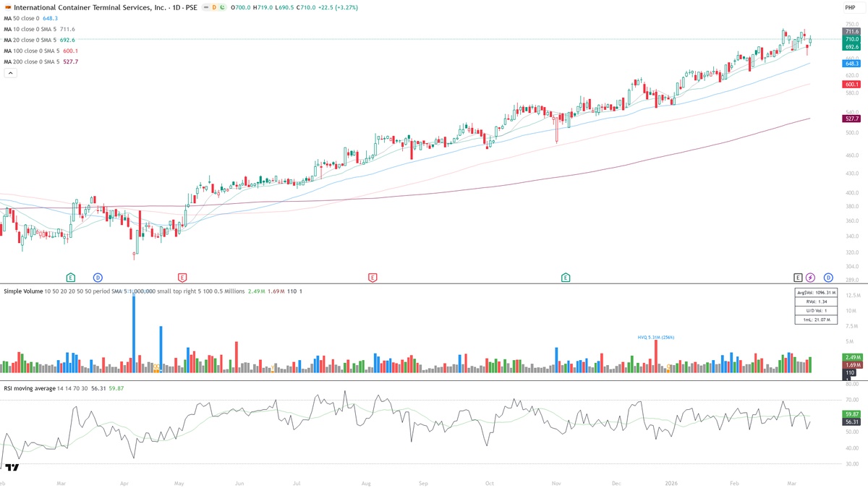868x488 pixels.
Task: Collapse the indicator legend with the chevron button
Action: 10,73
